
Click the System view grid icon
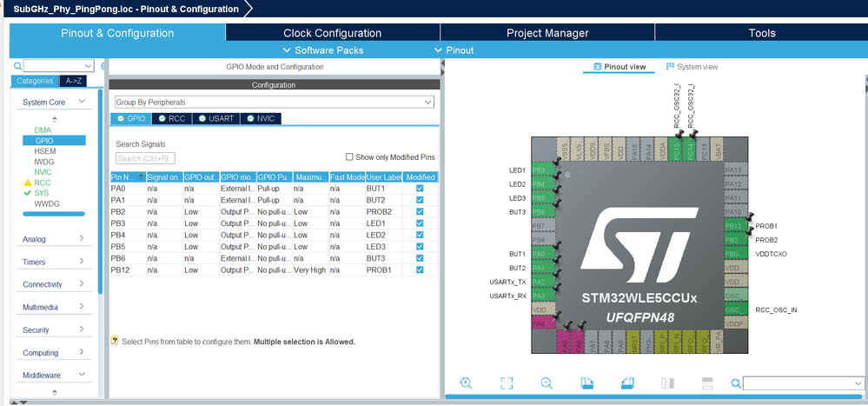[x=670, y=66]
